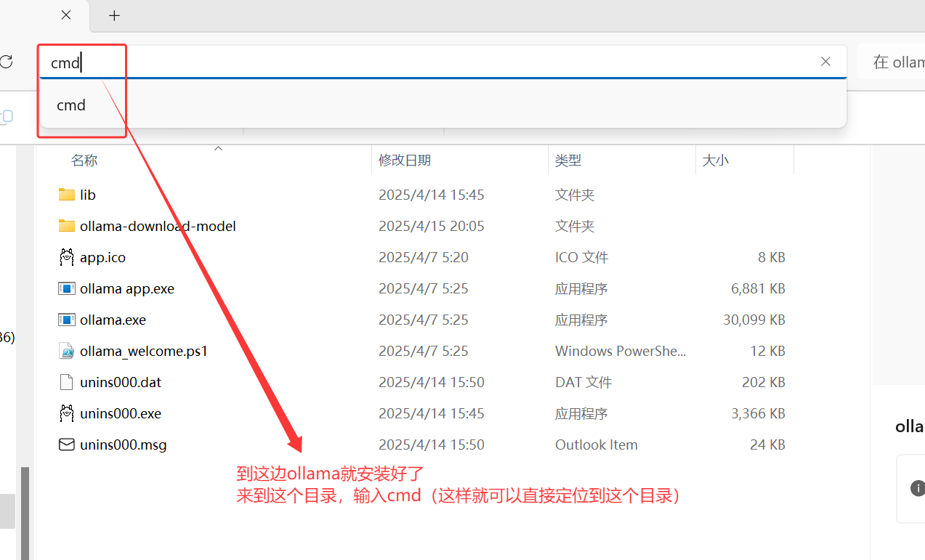The image size is (925, 560).
Task: Select the ollama.exe file name
Action: click(x=113, y=320)
